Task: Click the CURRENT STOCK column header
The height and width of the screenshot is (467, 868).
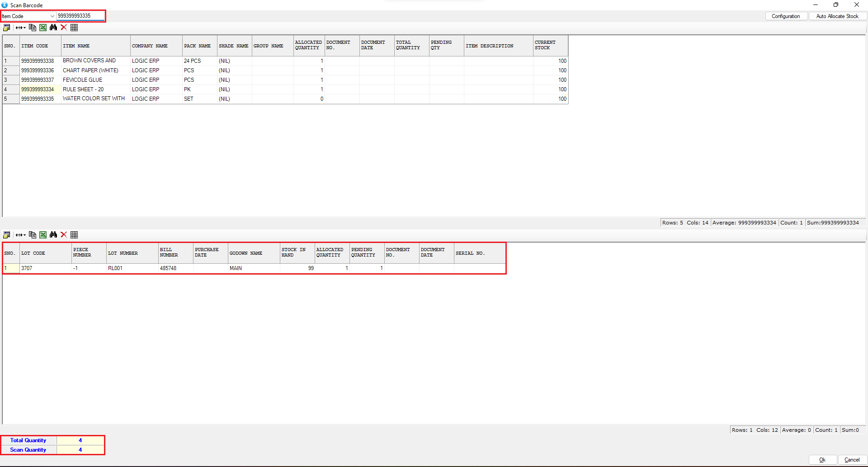Action: point(550,45)
